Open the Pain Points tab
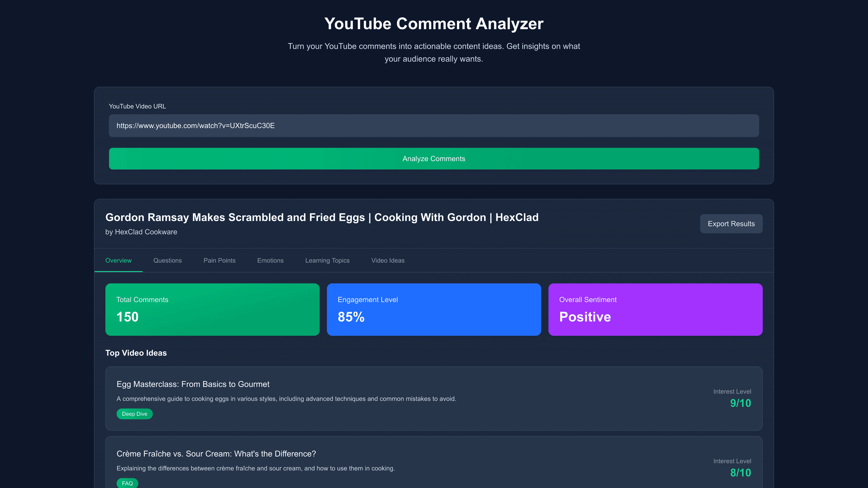 219,260
